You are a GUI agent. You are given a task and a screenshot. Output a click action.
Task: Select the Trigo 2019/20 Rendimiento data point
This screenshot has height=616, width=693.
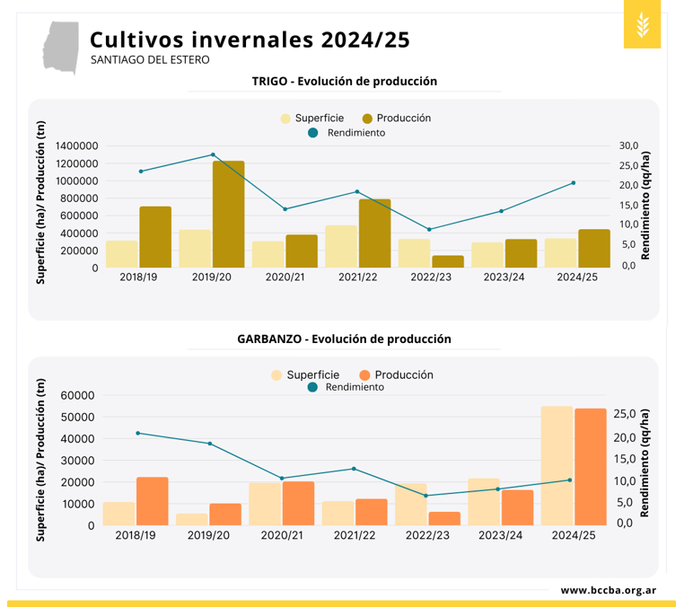click(x=213, y=154)
